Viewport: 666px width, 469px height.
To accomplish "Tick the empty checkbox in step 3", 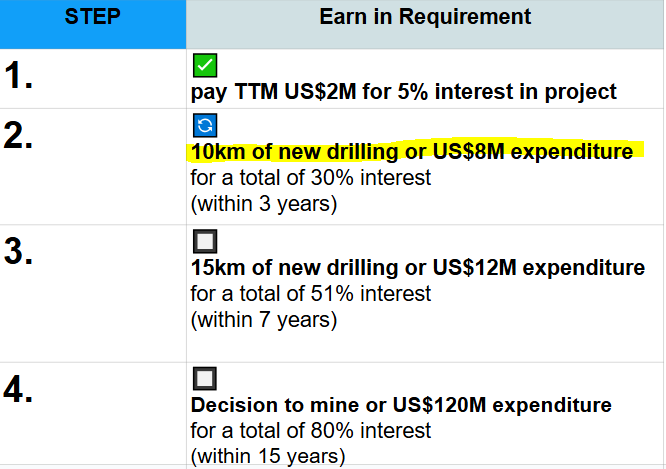I will 204,241.
